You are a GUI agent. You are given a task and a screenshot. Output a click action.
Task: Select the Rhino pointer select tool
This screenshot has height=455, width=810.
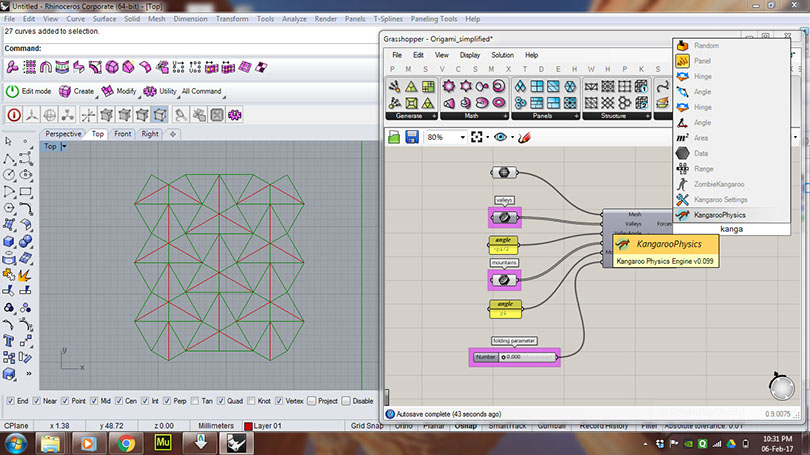click(8, 141)
